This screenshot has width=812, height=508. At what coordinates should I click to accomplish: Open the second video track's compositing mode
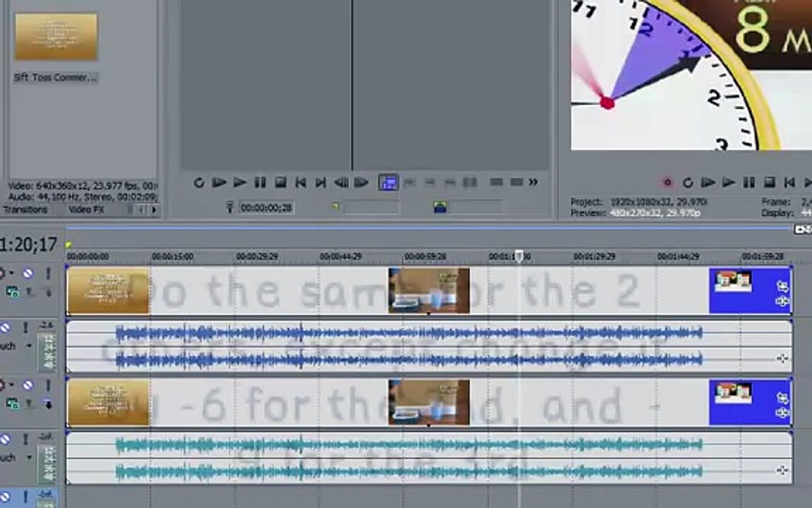pos(13,404)
